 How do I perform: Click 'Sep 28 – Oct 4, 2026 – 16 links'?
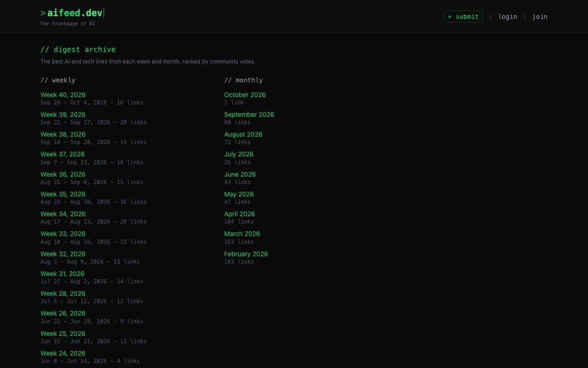click(92, 103)
